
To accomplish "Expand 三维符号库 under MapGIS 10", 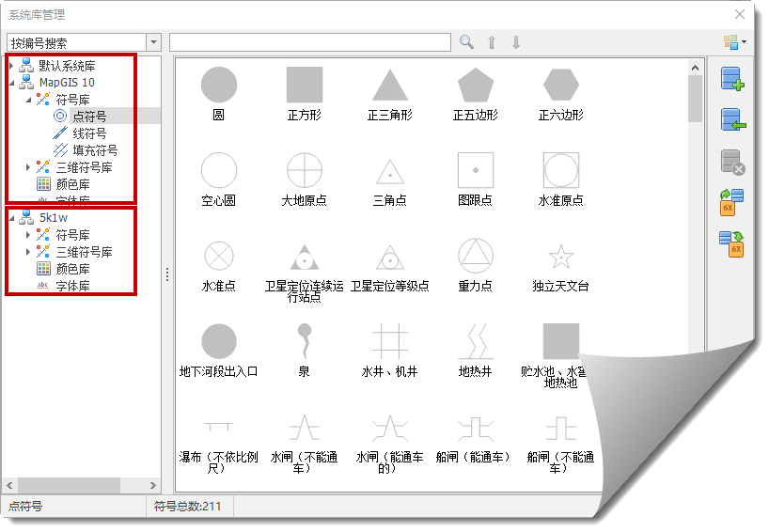I will coord(29,167).
